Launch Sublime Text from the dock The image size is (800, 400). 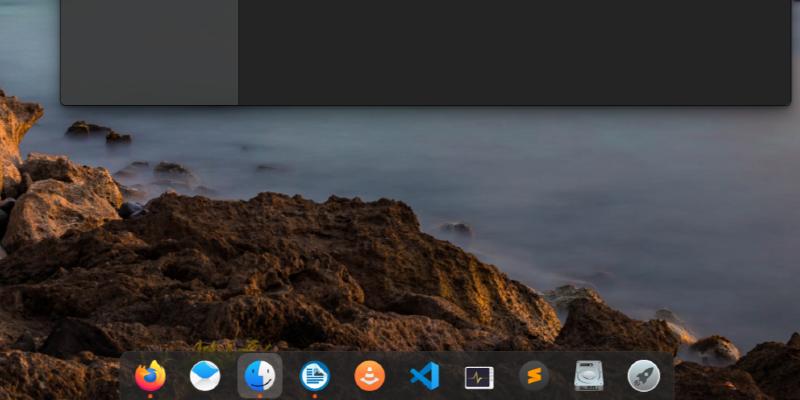tap(534, 376)
